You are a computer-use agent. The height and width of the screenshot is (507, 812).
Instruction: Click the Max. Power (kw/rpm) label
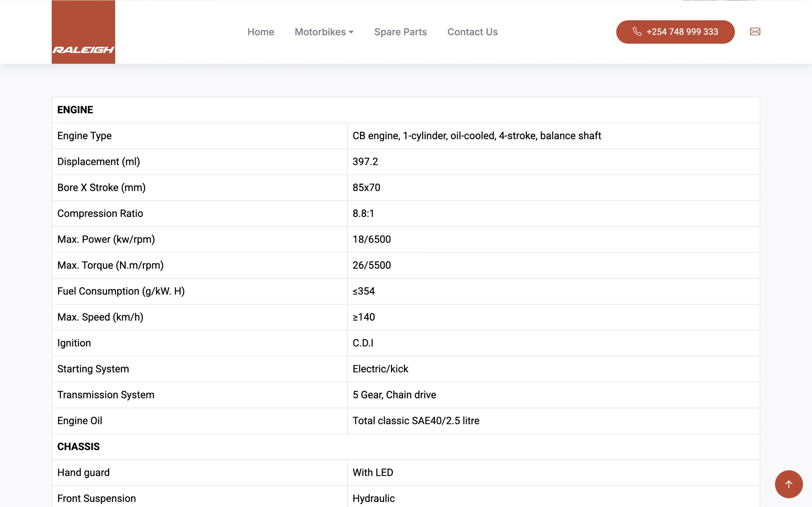106,239
